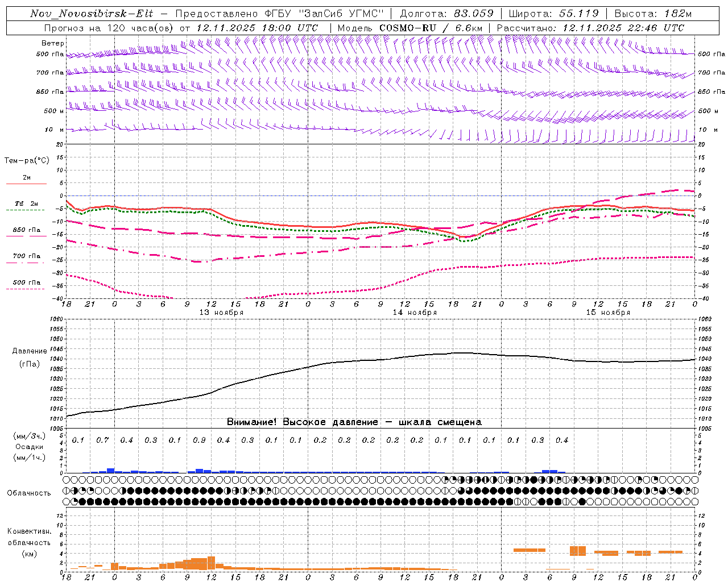
Task: Click the Облачность cloud cover label
Action: coord(29,493)
